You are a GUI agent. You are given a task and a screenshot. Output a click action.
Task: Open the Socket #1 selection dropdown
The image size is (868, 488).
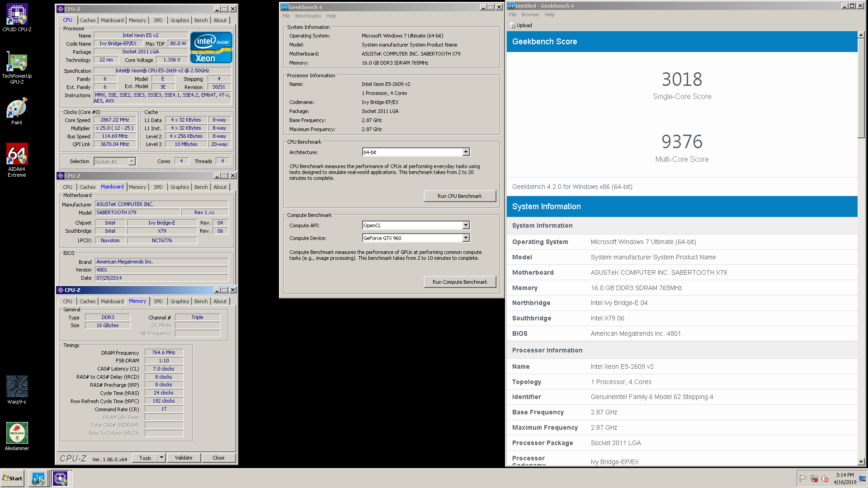click(x=132, y=162)
